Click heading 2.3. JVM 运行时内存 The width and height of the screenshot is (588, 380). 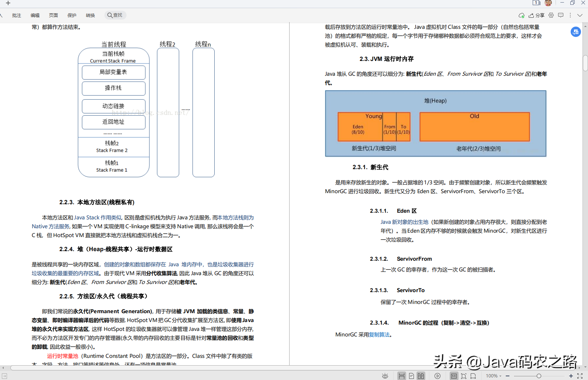pyautogui.click(x=387, y=59)
